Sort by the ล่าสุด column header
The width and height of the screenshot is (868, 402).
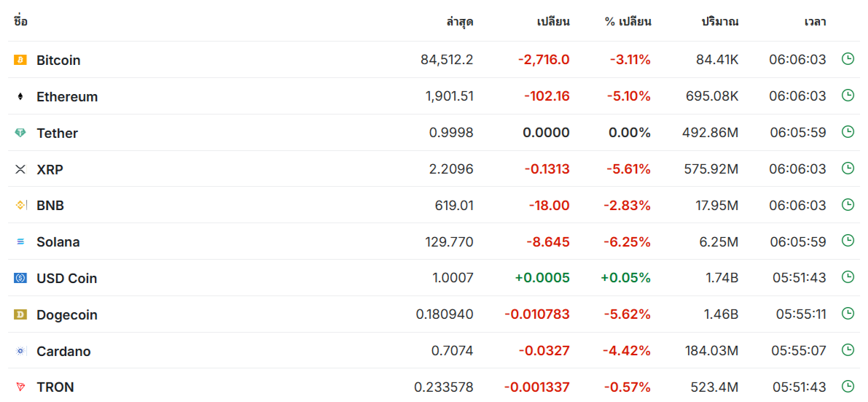459,22
